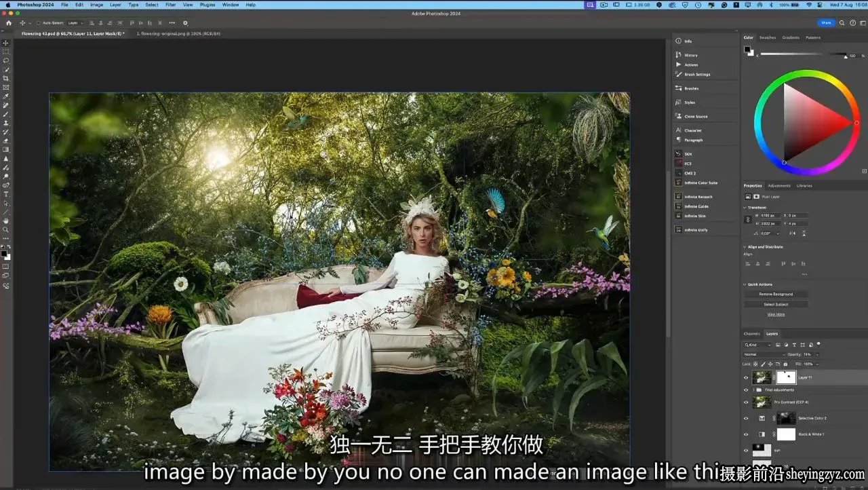Select the Lasso tool
Screen dimensions: 868x490
point(6,60)
